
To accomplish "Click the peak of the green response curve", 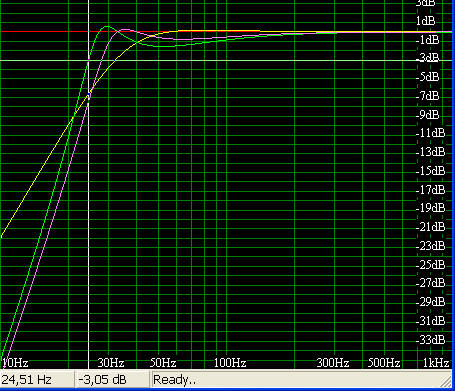I will pos(107,26).
